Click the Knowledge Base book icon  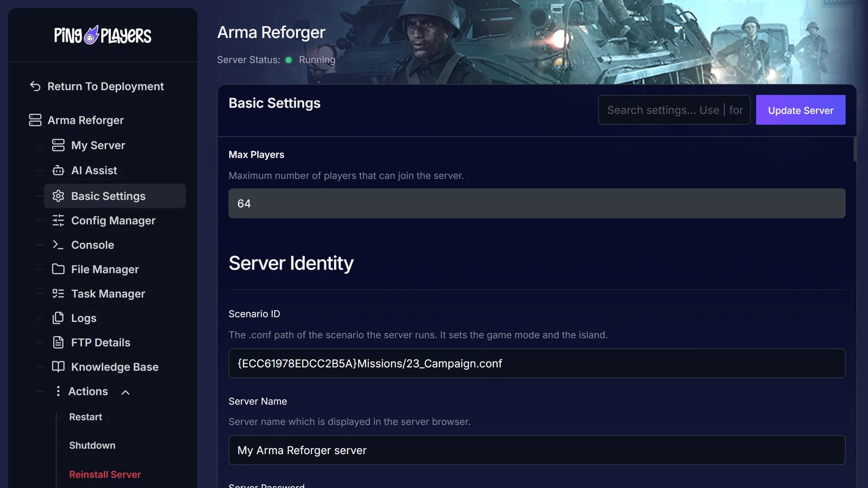pyautogui.click(x=58, y=366)
